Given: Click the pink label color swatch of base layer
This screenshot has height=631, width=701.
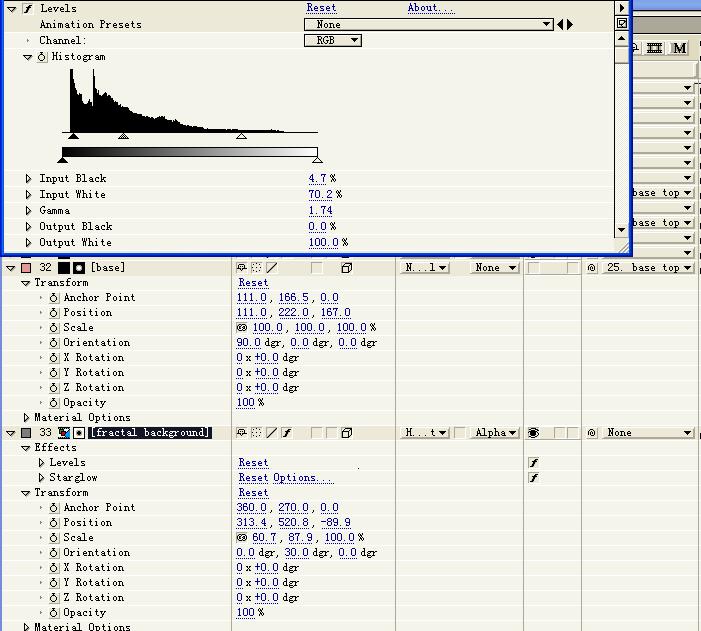Looking at the screenshot, I should click(x=26, y=267).
